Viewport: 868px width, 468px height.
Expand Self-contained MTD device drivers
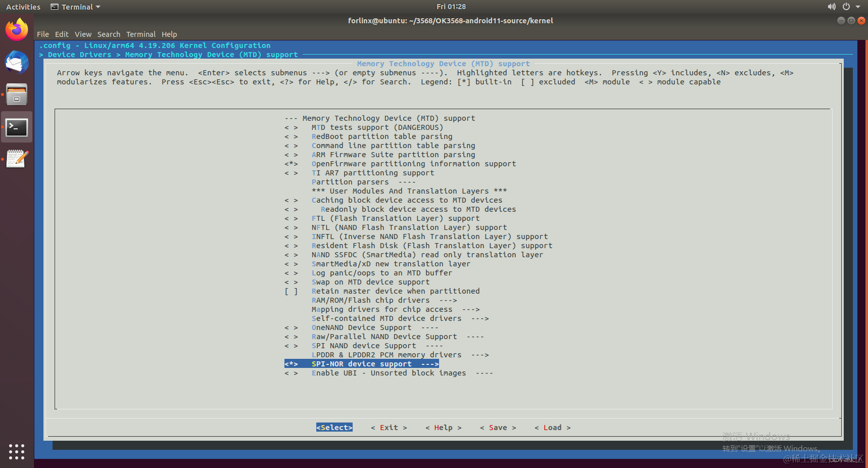click(400, 318)
